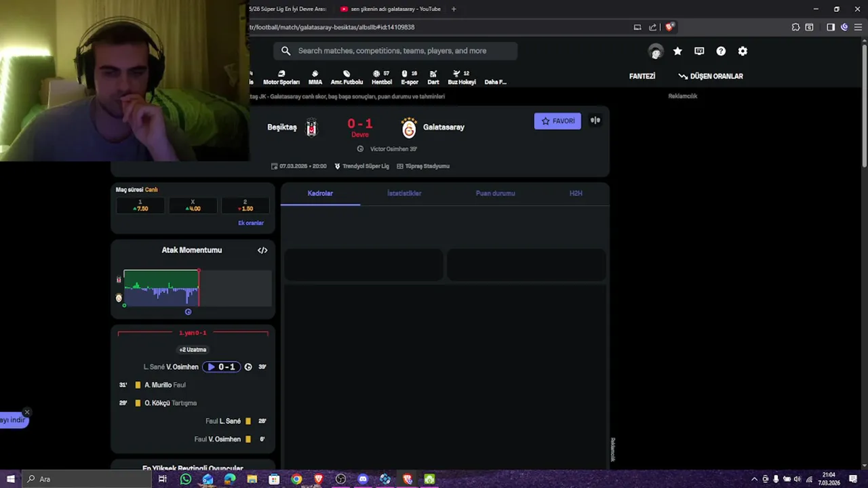Select the home win odds 7.50
The width and height of the screenshot is (868, 488).
(140, 205)
